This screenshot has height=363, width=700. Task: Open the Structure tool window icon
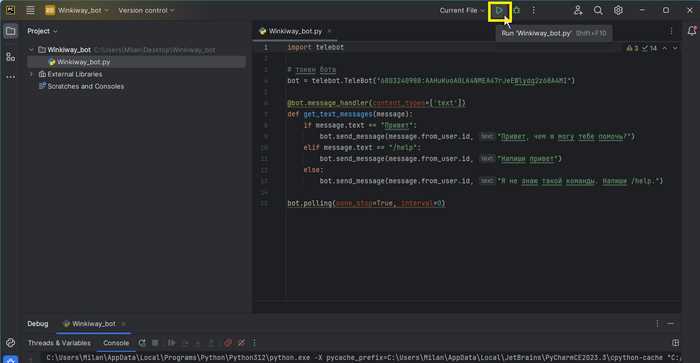10,56
